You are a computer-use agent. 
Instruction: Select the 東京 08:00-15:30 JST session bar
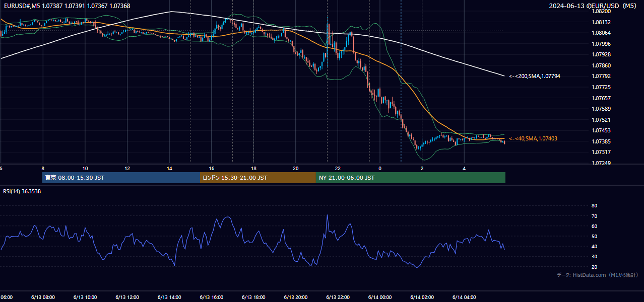[121, 178]
